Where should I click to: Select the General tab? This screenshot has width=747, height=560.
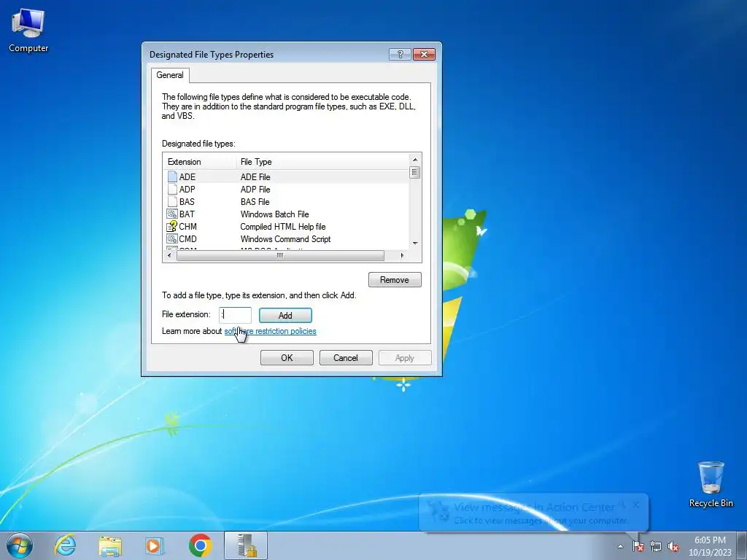click(170, 75)
